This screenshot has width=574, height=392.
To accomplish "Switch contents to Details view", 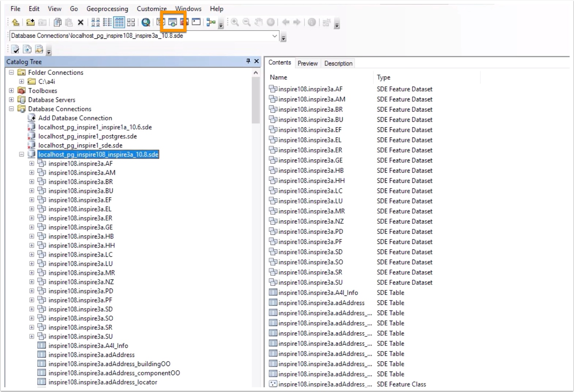I will click(x=119, y=23).
